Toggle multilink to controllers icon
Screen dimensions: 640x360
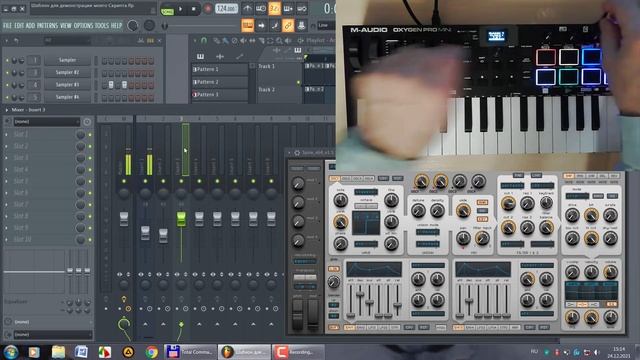pos(301,25)
